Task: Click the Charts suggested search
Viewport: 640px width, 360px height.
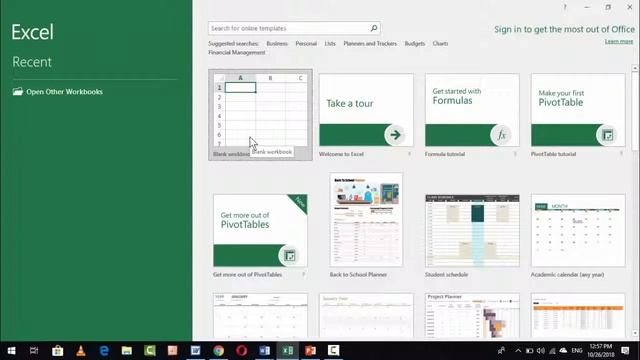Action: tap(440, 43)
